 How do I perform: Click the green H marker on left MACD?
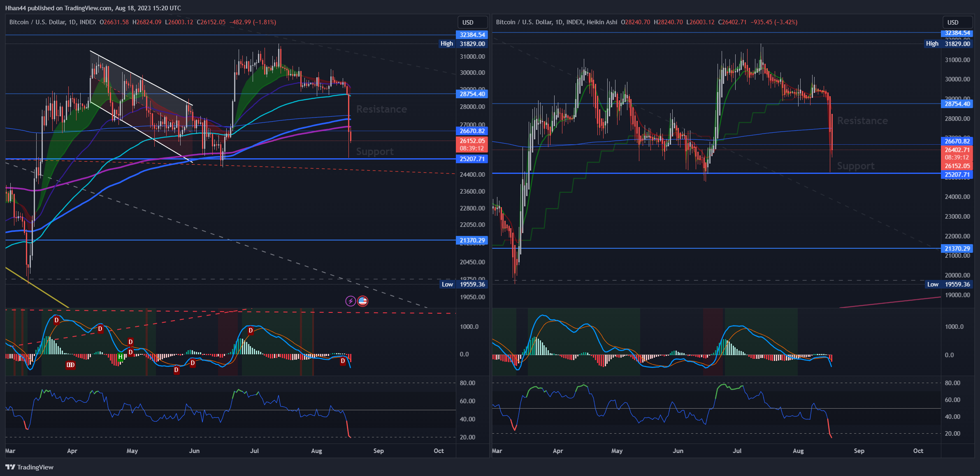point(120,357)
